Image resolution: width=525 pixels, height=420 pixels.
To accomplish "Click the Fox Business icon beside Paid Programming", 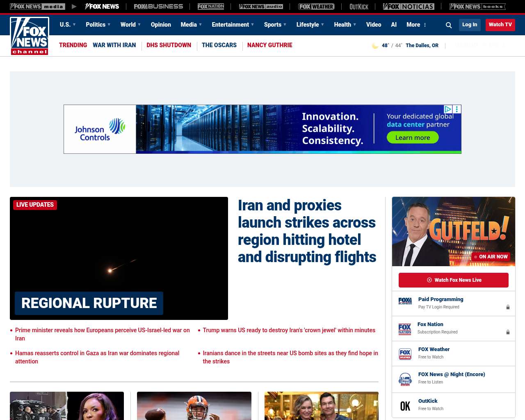I will click(405, 301).
